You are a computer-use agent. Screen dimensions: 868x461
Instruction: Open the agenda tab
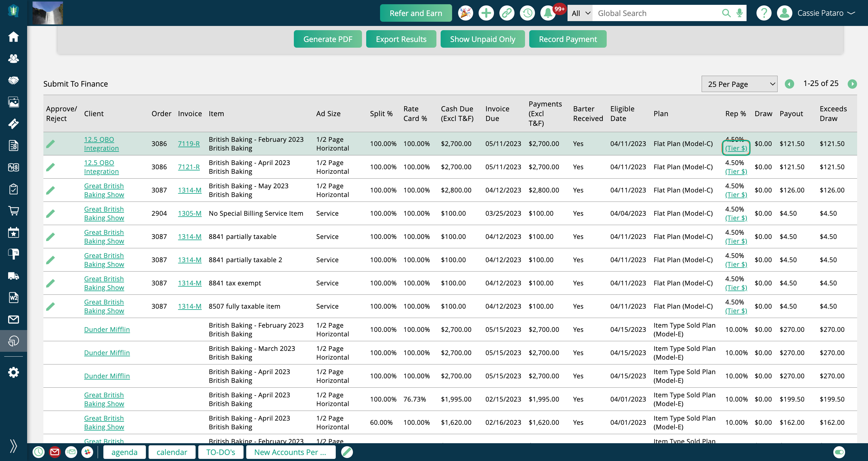coord(124,452)
